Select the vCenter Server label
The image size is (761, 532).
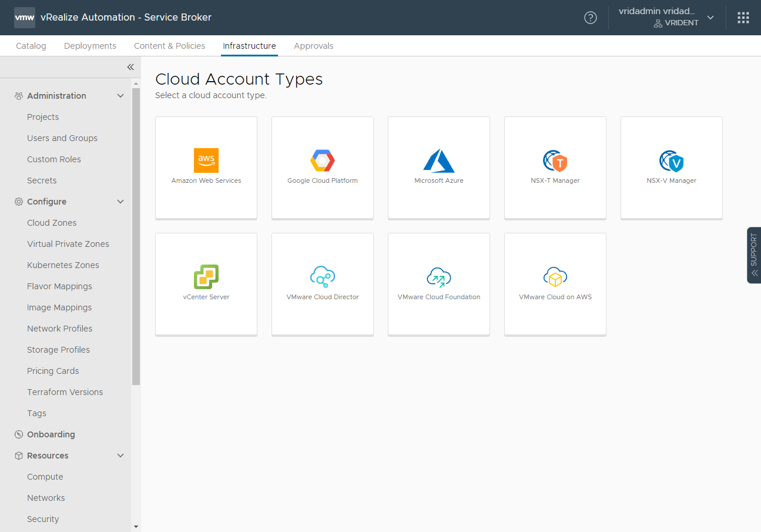(206, 297)
